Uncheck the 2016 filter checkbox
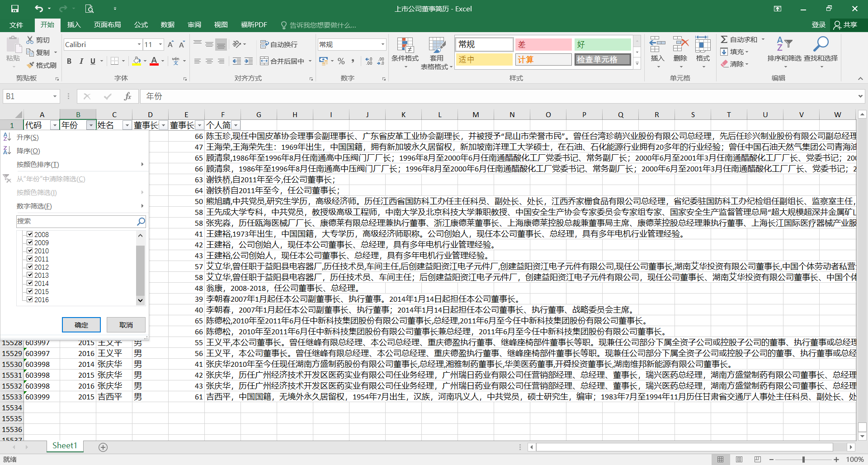868x465 pixels. [x=30, y=299]
